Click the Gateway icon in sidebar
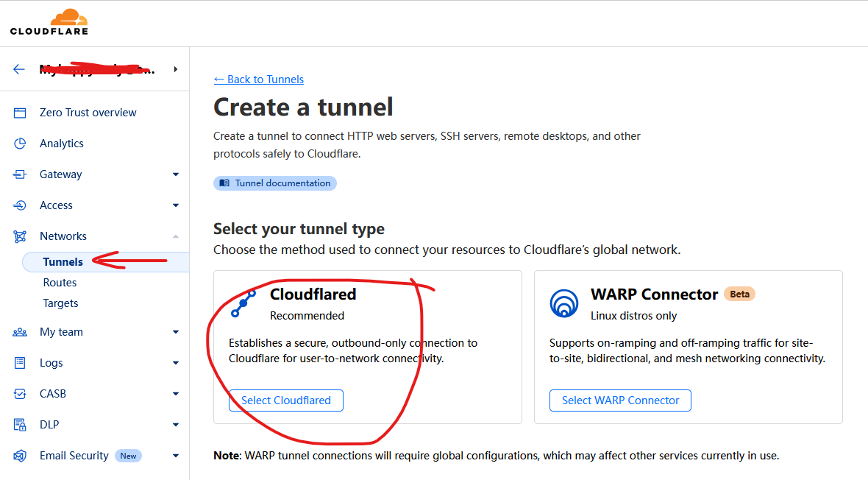 pos(20,174)
